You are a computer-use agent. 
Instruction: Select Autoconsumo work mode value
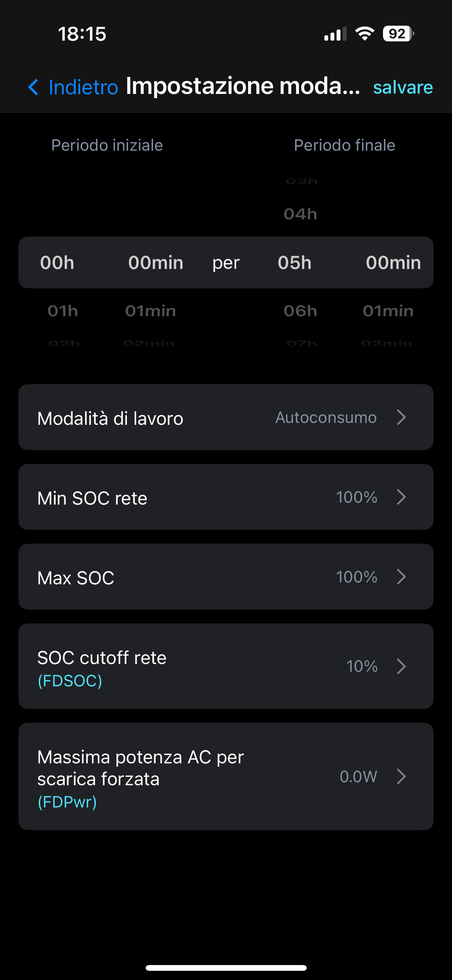(x=326, y=417)
